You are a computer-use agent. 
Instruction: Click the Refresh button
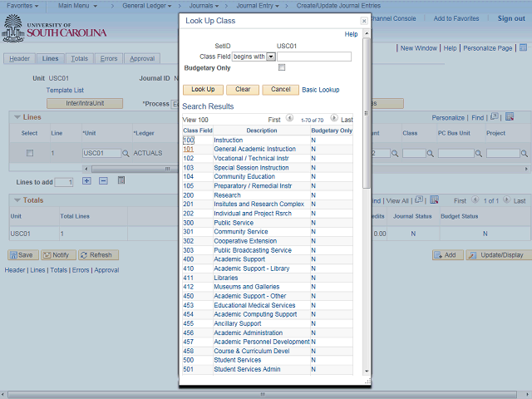[x=99, y=255]
